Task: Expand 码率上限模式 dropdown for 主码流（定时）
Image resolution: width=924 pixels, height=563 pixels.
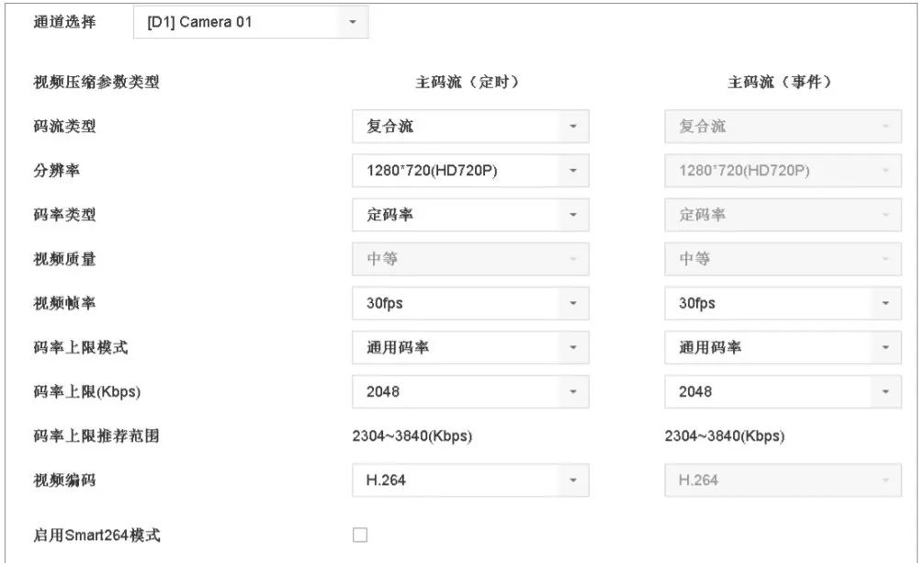Action: click(469, 347)
